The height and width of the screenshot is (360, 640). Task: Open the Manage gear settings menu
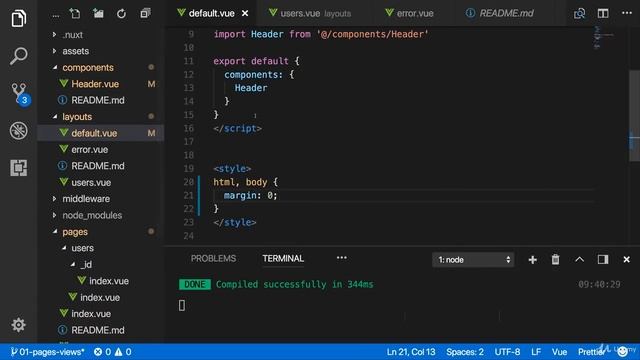18,325
